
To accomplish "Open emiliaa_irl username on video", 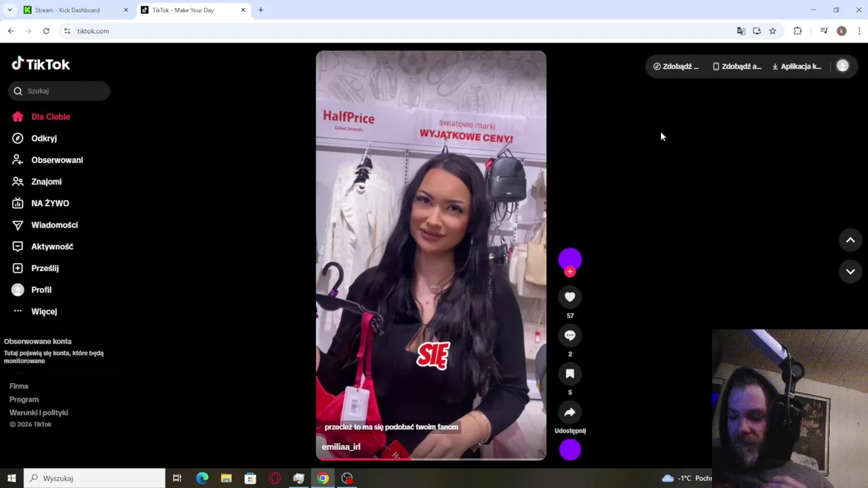I will coord(341,447).
